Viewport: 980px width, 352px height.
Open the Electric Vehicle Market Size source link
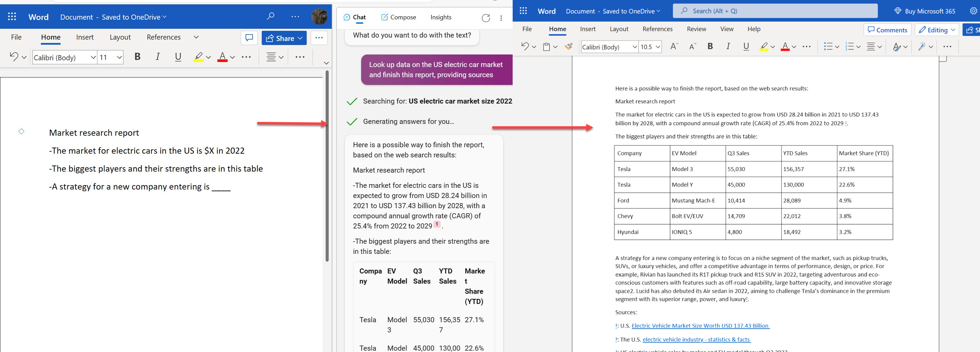coord(700,326)
